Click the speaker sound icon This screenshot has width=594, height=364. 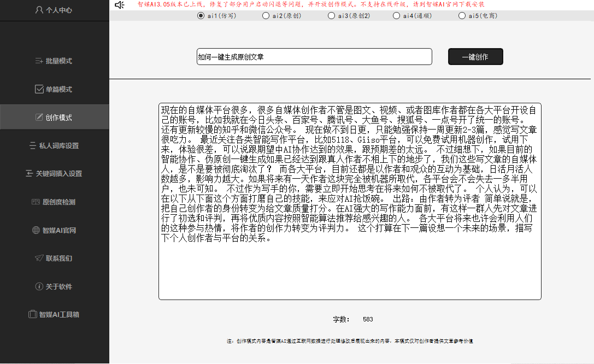coord(120,5)
